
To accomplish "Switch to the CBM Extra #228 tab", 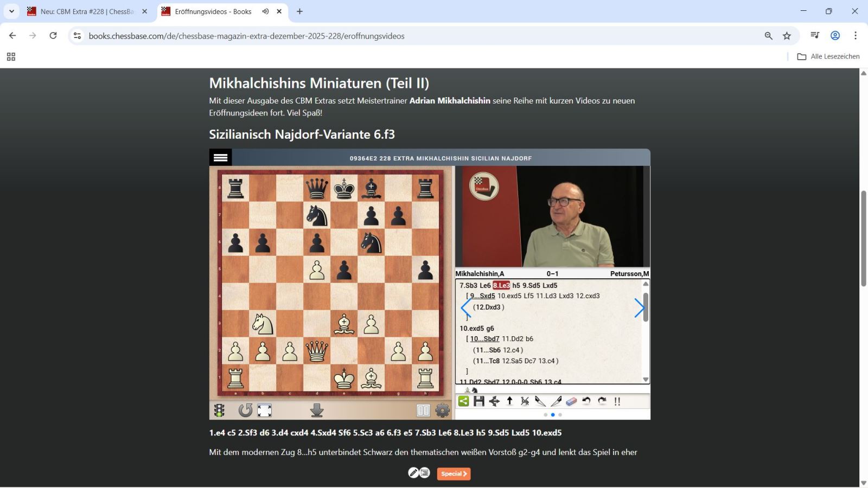I will 87,11.
